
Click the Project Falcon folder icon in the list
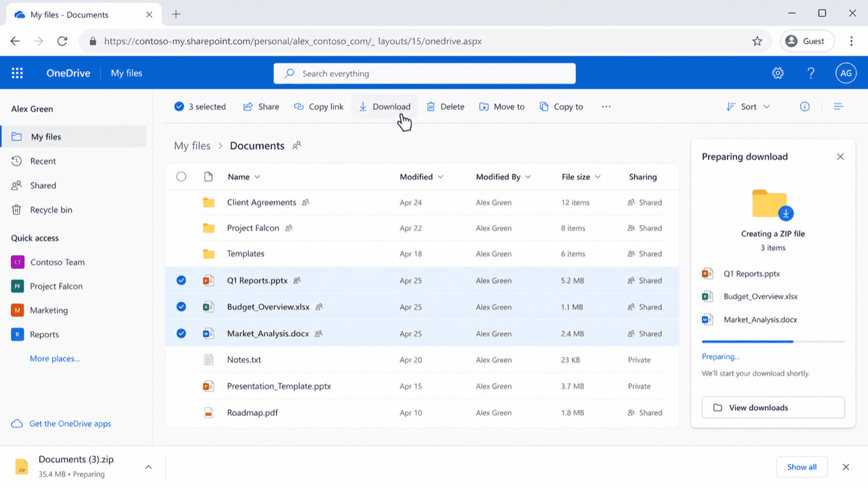(209, 228)
